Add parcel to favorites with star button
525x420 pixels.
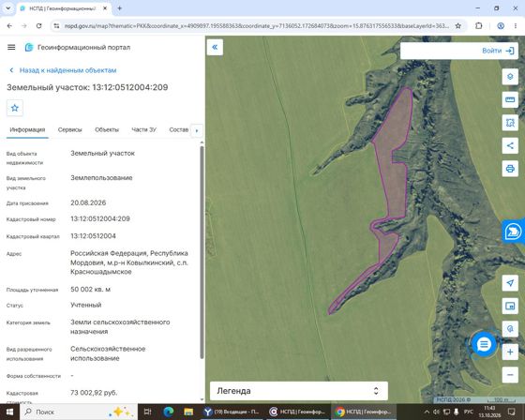(x=15, y=108)
